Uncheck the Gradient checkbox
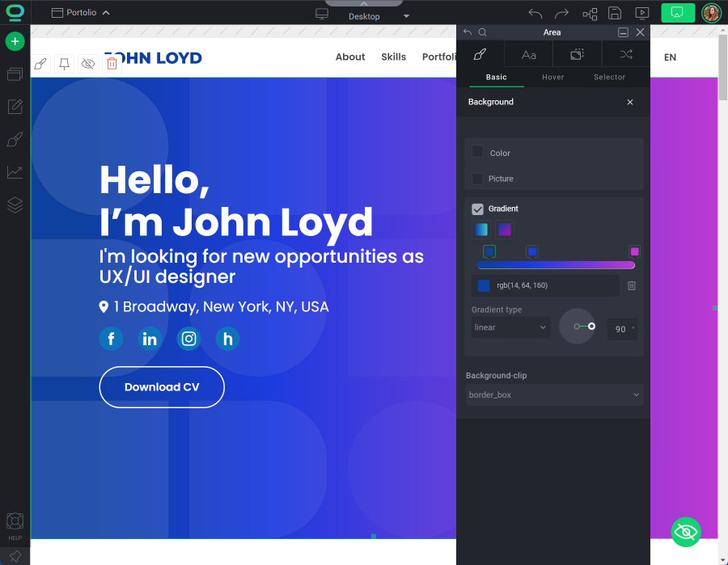Screen dimensions: 728x565 [x=477, y=209]
